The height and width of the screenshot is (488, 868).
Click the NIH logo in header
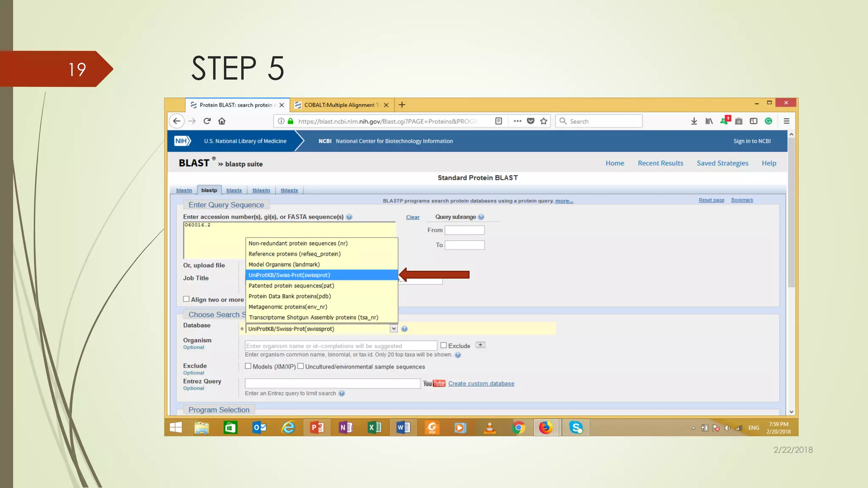pos(182,141)
